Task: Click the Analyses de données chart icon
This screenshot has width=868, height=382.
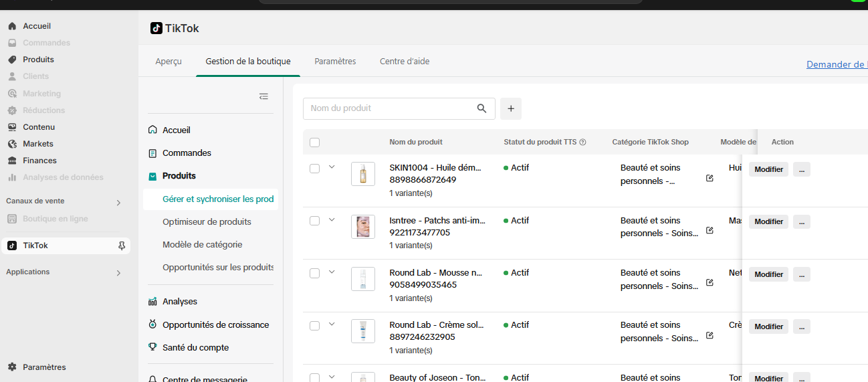Action: [12, 177]
